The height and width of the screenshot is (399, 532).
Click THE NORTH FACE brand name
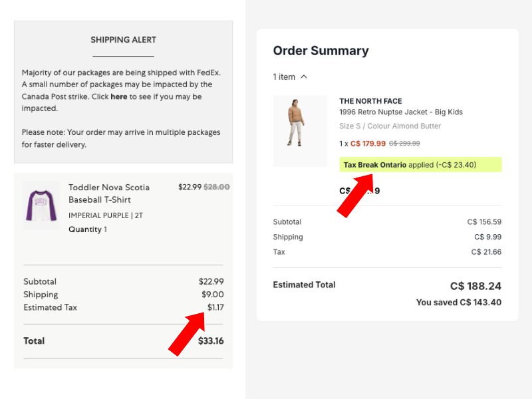pos(370,101)
